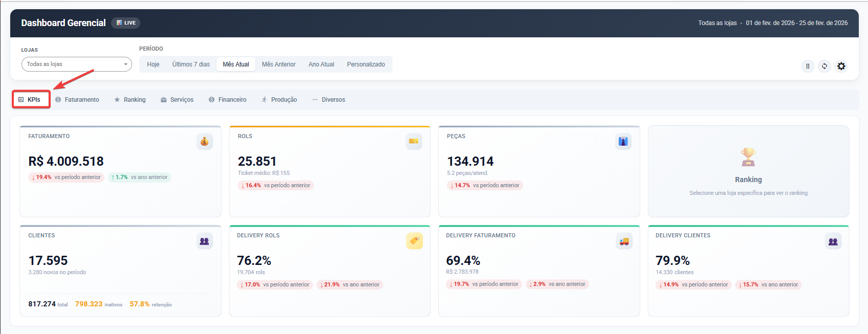The height and width of the screenshot is (334, 868).
Task: Choose the 'Personalizado' period option
Action: [x=365, y=64]
